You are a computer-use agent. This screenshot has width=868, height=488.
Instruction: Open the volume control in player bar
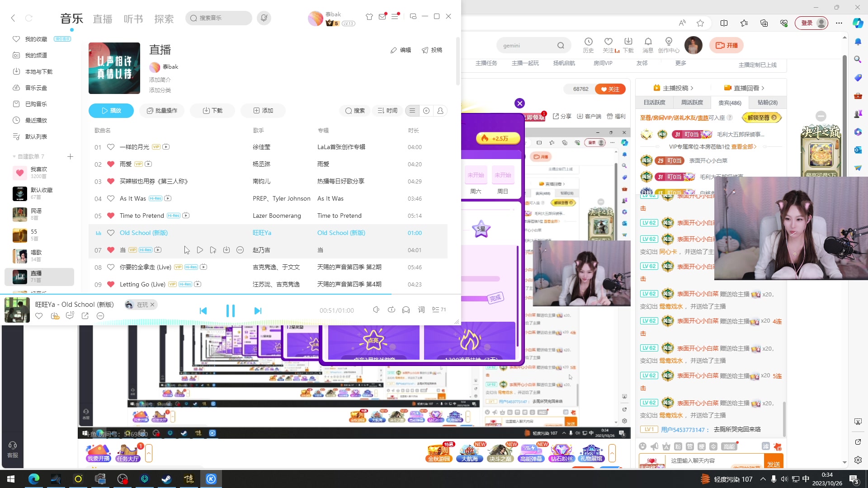click(x=376, y=310)
